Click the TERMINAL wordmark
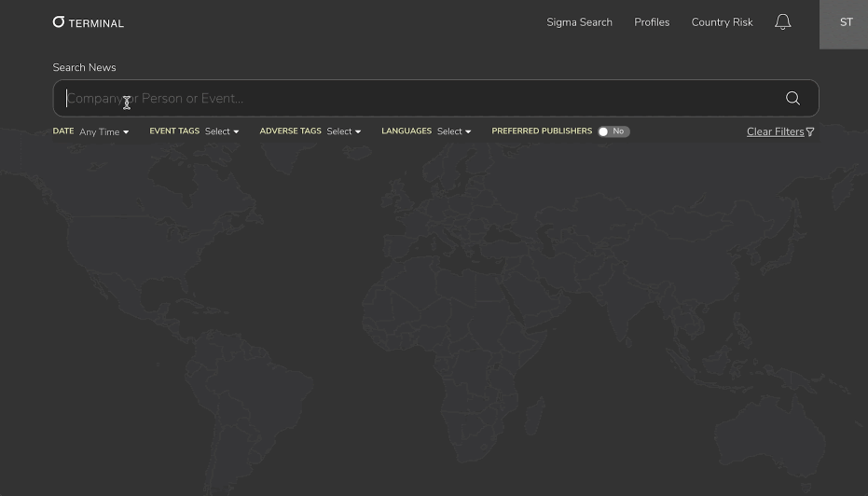868x496 pixels. click(96, 23)
